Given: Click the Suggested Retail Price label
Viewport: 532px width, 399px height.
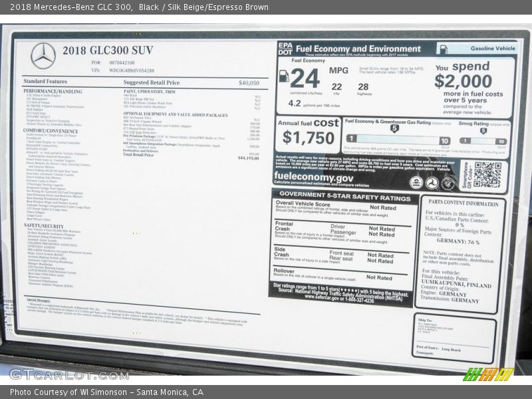Looking at the screenshot, I should pyautogui.click(x=152, y=82).
